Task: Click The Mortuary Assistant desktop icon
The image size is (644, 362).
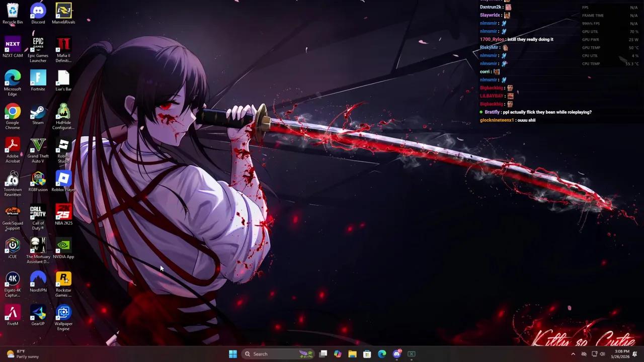Action: [38, 251]
